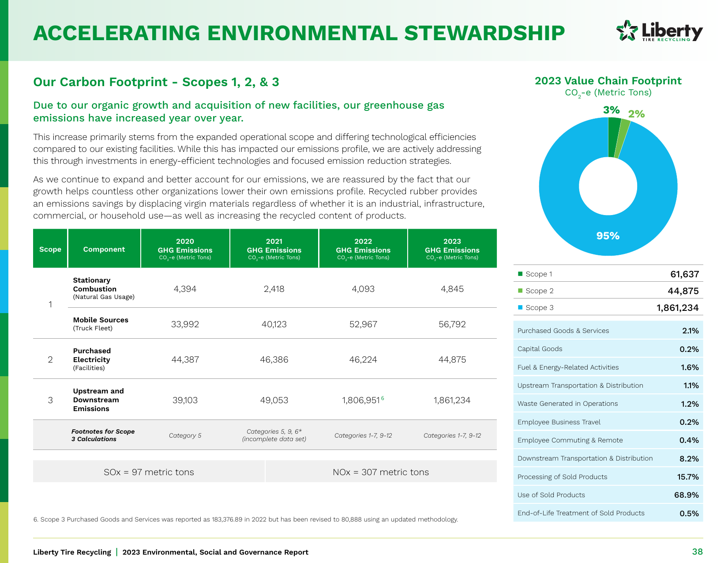Click the 46,386 Purchased Electricity 2021 value
This screenshot has width=728, height=563.
274,359
